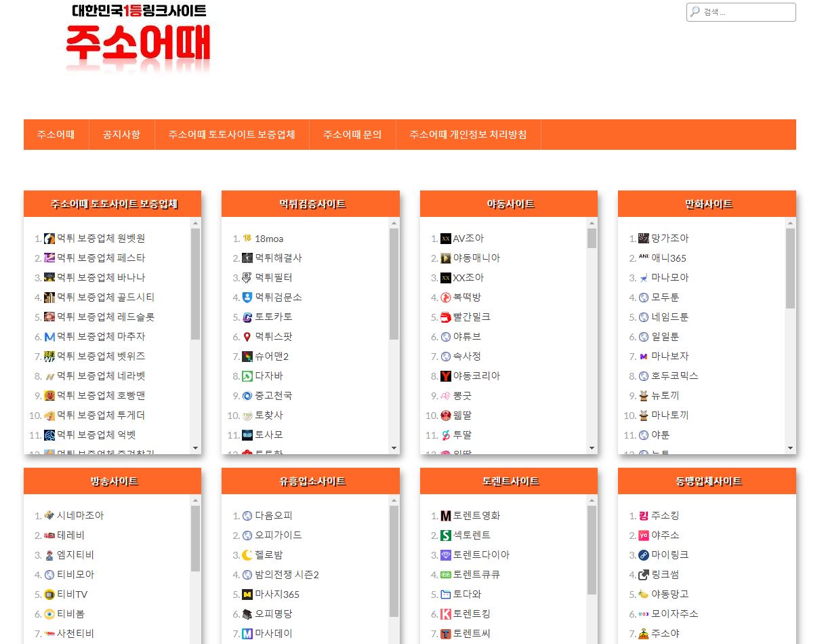Click the icon beside 토렌트영화

point(446,516)
